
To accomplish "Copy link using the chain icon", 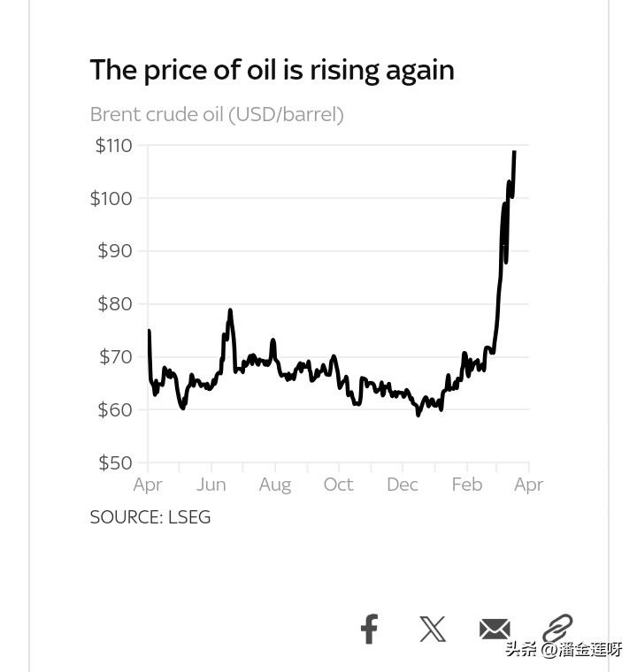I will [557, 628].
